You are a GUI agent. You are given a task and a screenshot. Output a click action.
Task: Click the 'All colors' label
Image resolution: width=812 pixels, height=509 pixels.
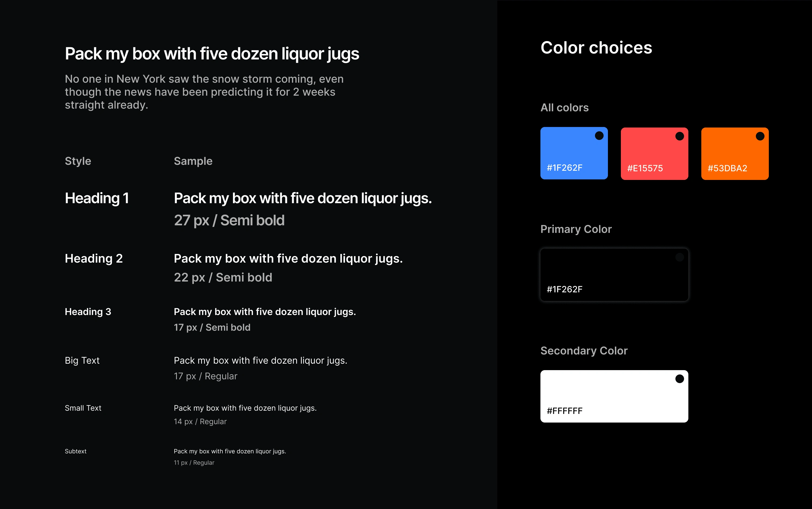pos(564,108)
